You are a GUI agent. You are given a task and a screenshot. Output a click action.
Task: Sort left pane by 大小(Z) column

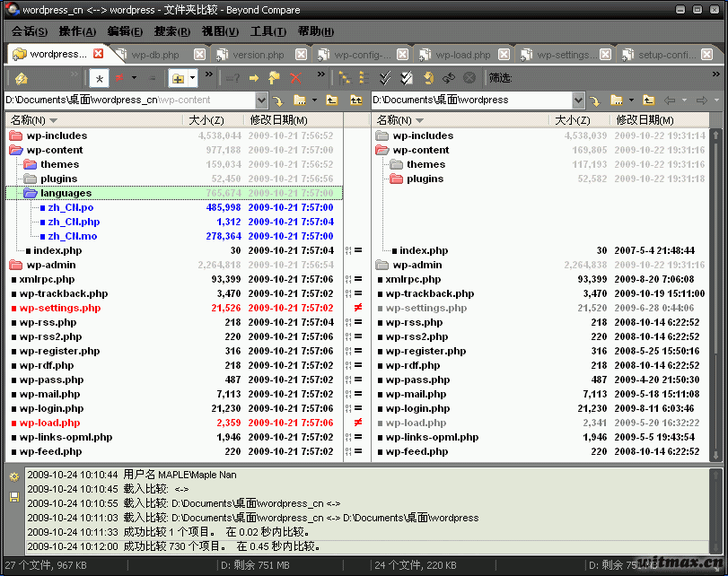point(213,120)
